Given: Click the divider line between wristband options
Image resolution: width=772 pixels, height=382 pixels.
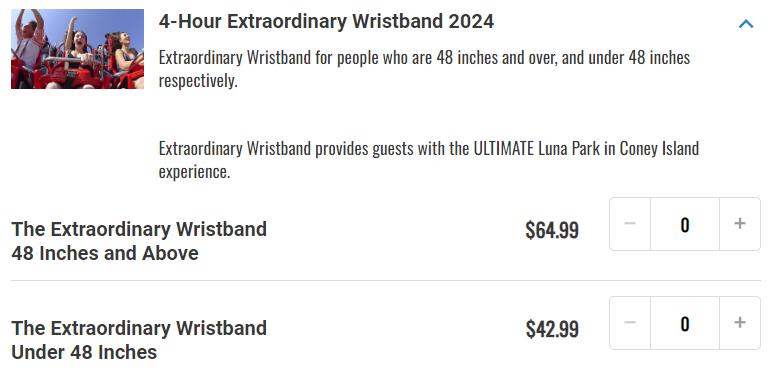Looking at the screenshot, I should click(386, 281).
